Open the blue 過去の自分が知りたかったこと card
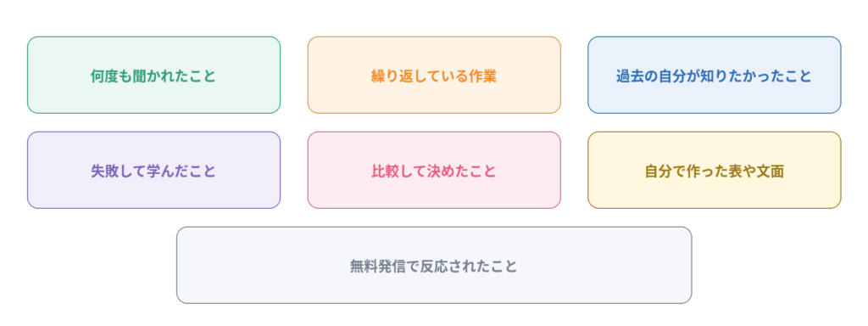This screenshot has width=868, height=326. 714,75
